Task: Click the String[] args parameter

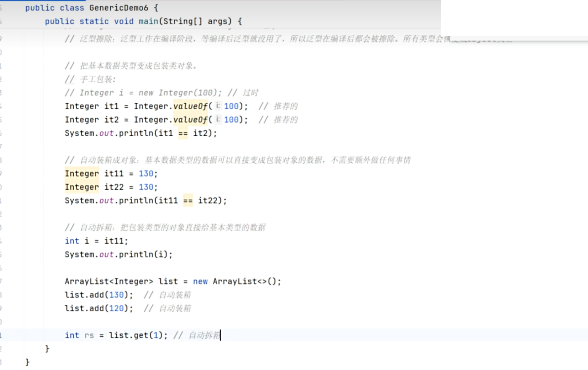Action: click(195, 21)
